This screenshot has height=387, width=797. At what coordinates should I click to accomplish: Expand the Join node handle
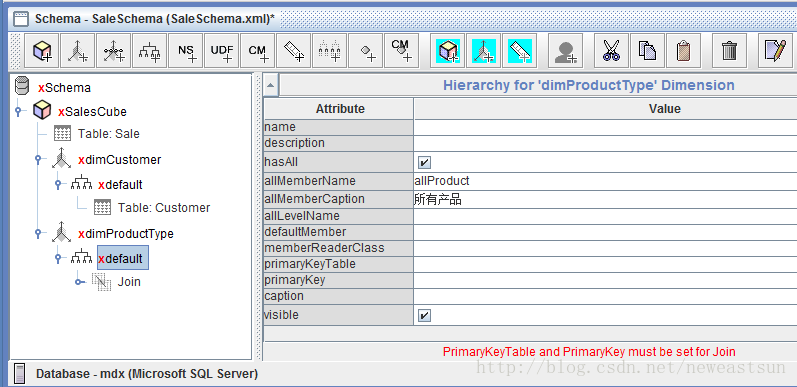(79, 282)
